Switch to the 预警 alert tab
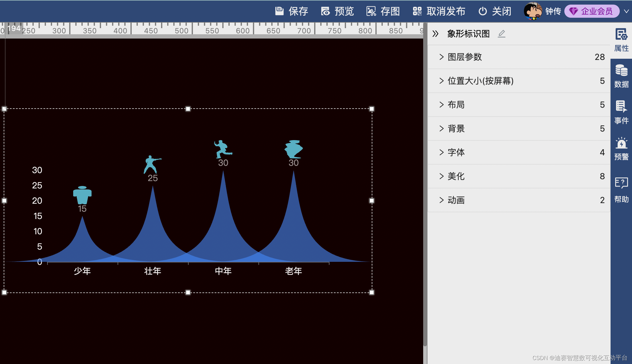This screenshot has height=364, width=632. coord(621,149)
